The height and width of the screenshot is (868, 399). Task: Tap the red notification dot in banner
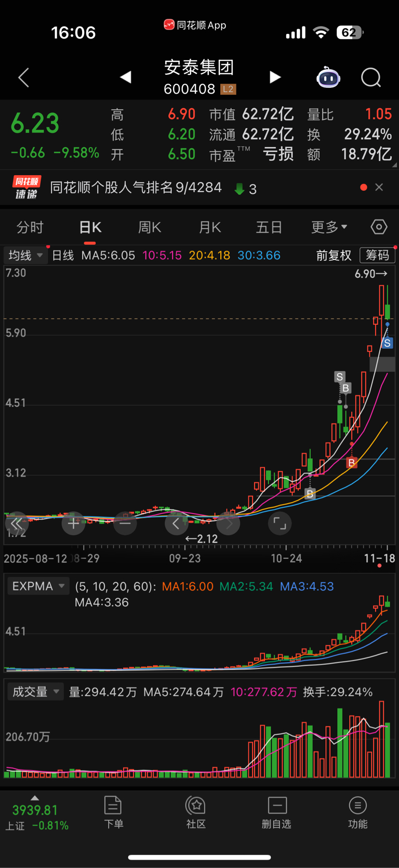(x=364, y=187)
